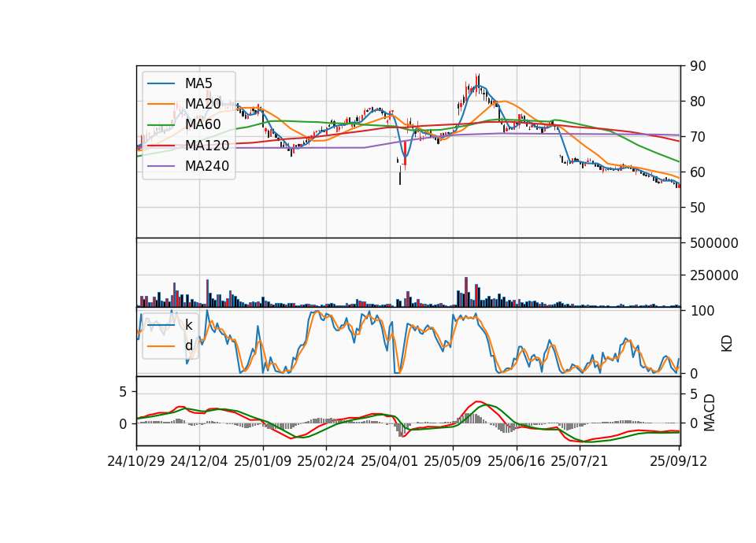Click the 250000 volume axis label
The height and width of the screenshot is (543, 756).
[714, 275]
